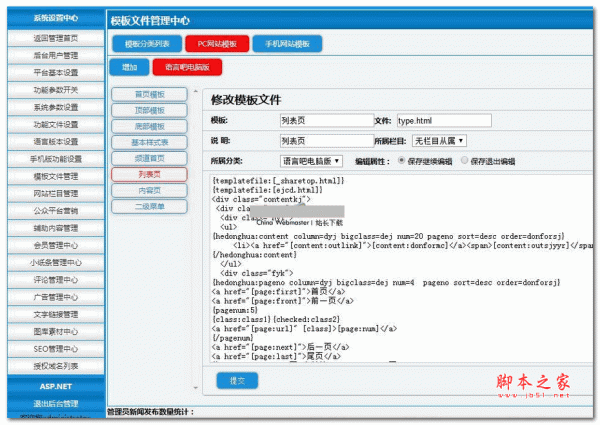
Task: Open 图库素材中心 sidebar entry
Action: coord(55,332)
